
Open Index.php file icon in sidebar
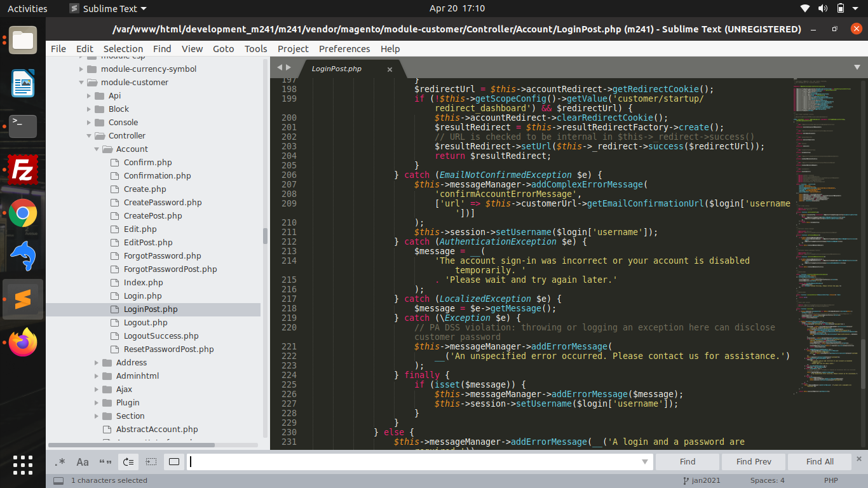114,283
